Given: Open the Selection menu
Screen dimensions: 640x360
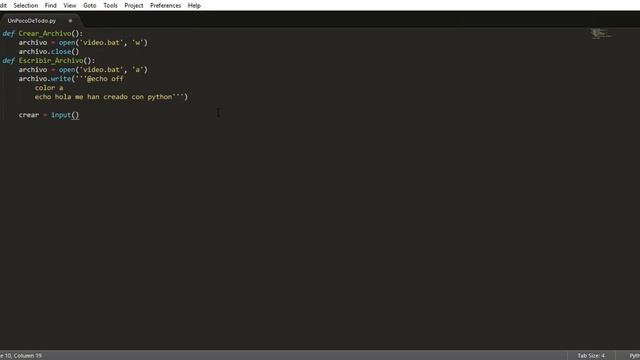Looking at the screenshot, I should tap(26, 5).
